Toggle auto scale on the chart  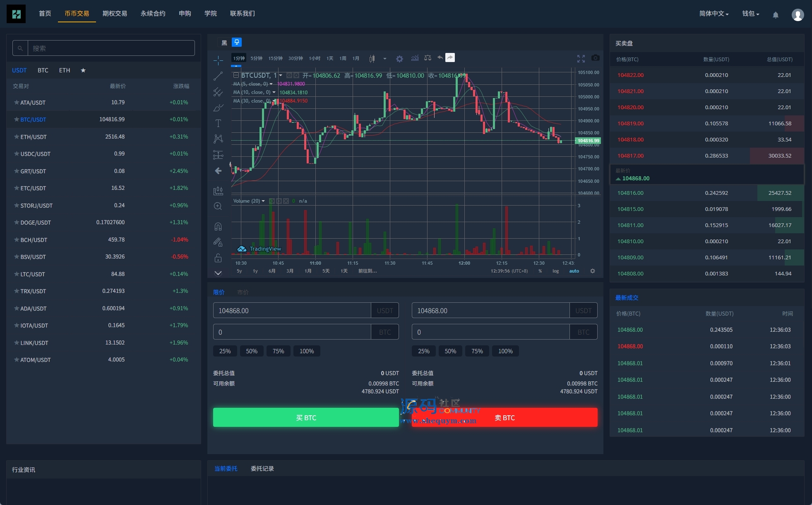[574, 271]
